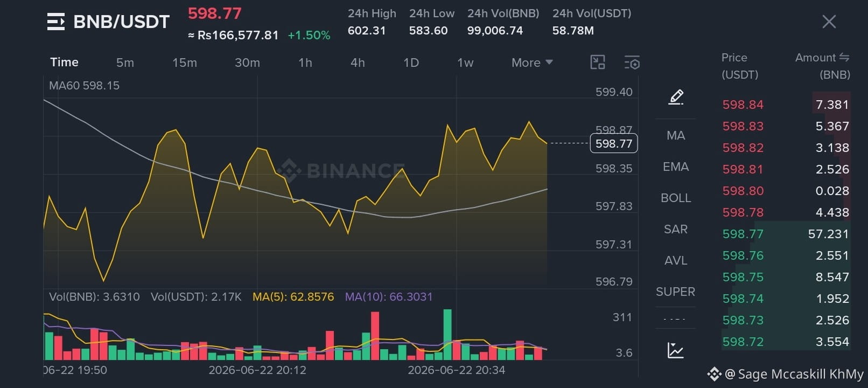The image size is (868, 388).
Task: Click the 2026-06-22 20:12 time axis label
Action: click(257, 370)
